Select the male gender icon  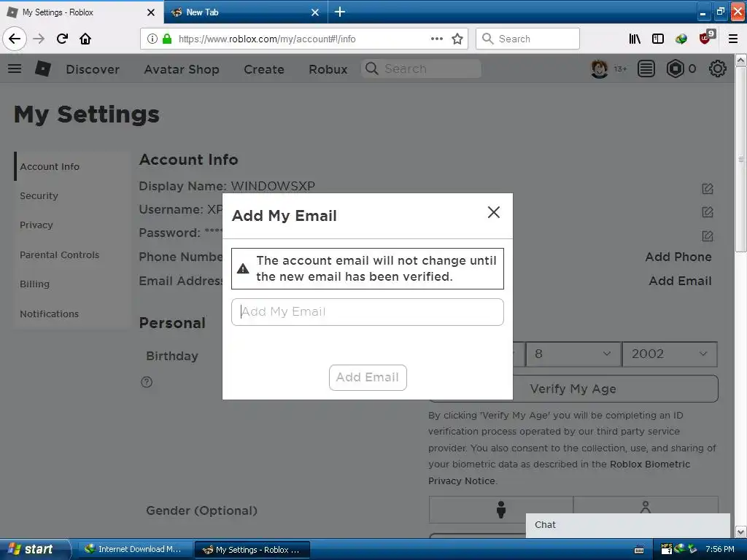pos(500,510)
